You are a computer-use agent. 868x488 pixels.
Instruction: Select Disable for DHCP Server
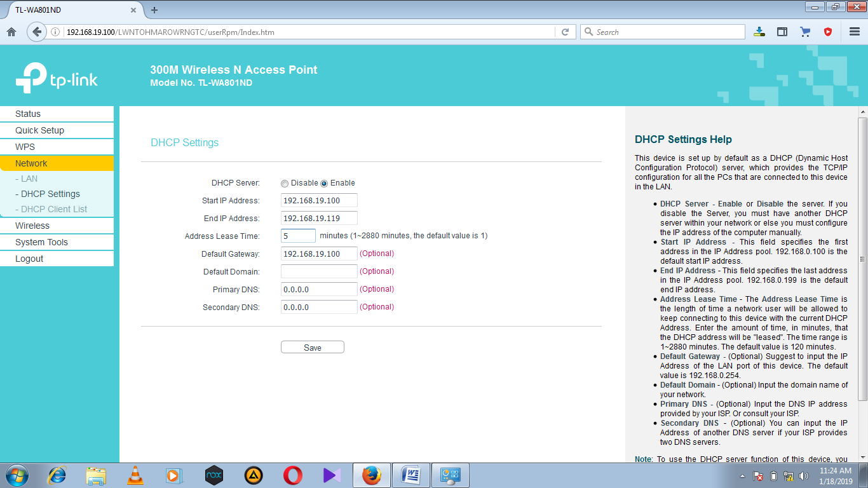click(x=285, y=184)
